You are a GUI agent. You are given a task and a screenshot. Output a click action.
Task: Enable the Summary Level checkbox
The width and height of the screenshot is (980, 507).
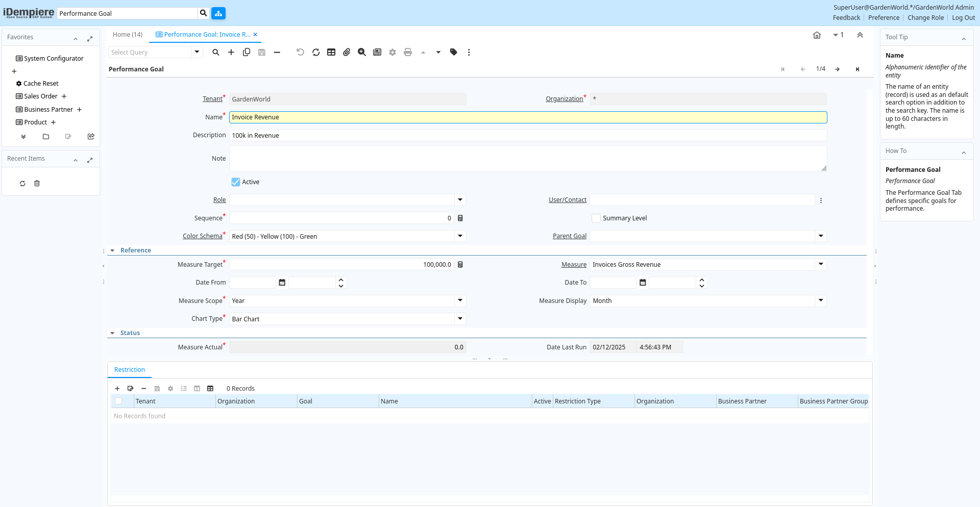[x=596, y=218]
